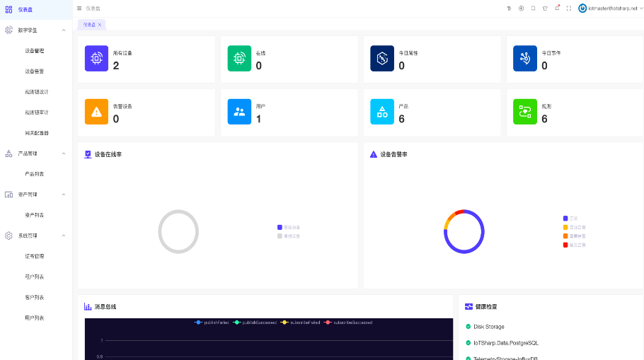Click the 设备在线率 panel icon
The height and width of the screenshot is (360, 644).
(88, 154)
